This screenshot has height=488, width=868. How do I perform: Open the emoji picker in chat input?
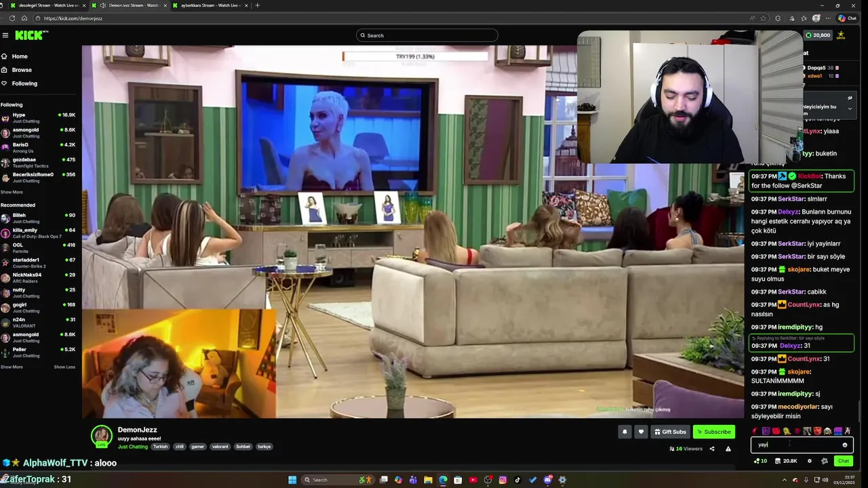845,445
